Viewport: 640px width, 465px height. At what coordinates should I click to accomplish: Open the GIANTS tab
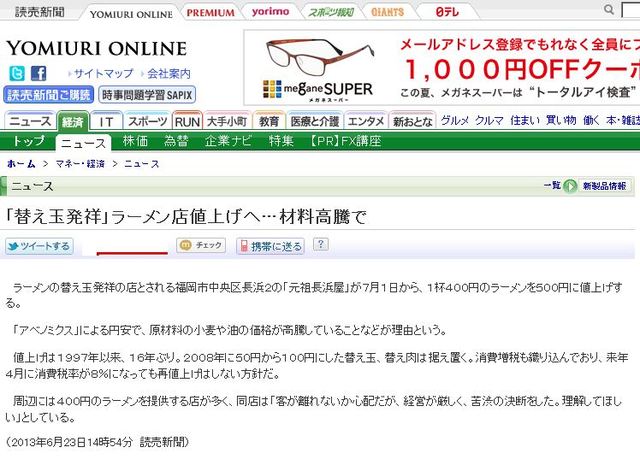[x=388, y=13]
